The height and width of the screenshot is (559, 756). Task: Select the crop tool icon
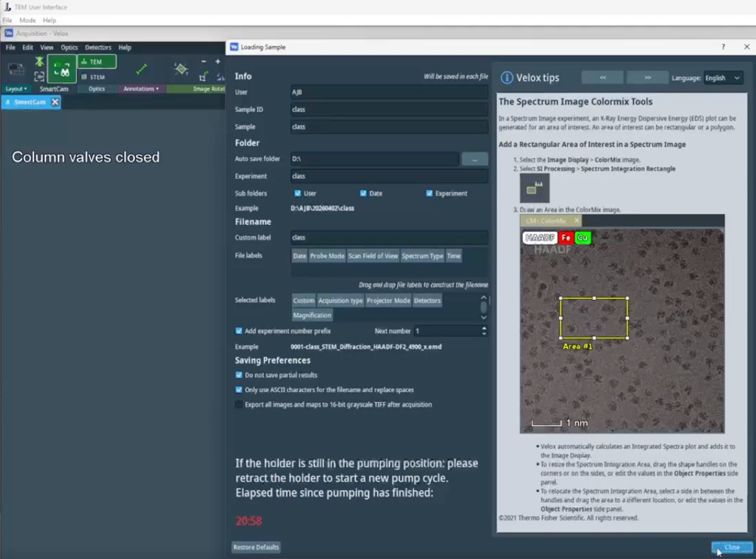pos(203,77)
